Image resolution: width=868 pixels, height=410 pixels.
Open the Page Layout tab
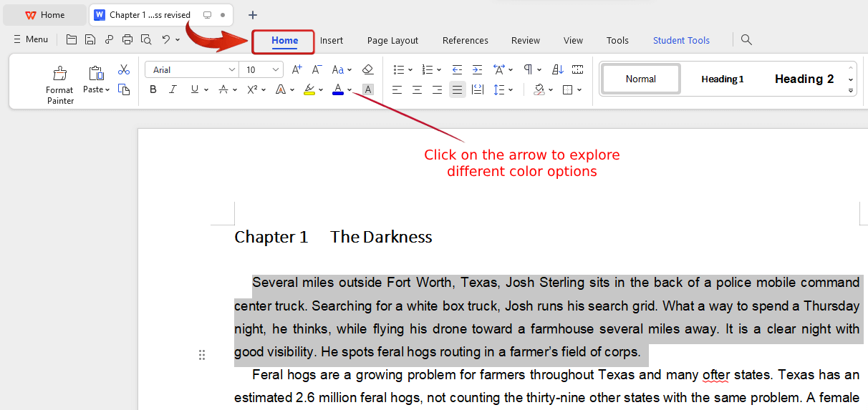(392, 41)
